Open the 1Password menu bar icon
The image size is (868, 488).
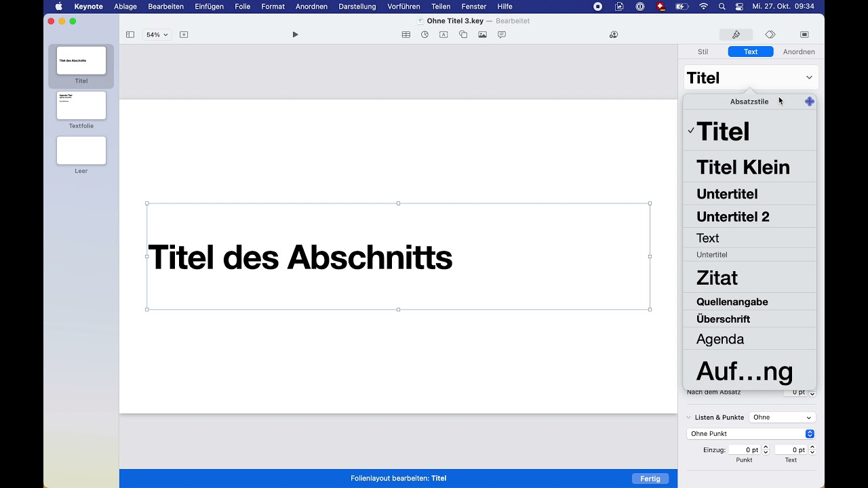click(x=640, y=6)
